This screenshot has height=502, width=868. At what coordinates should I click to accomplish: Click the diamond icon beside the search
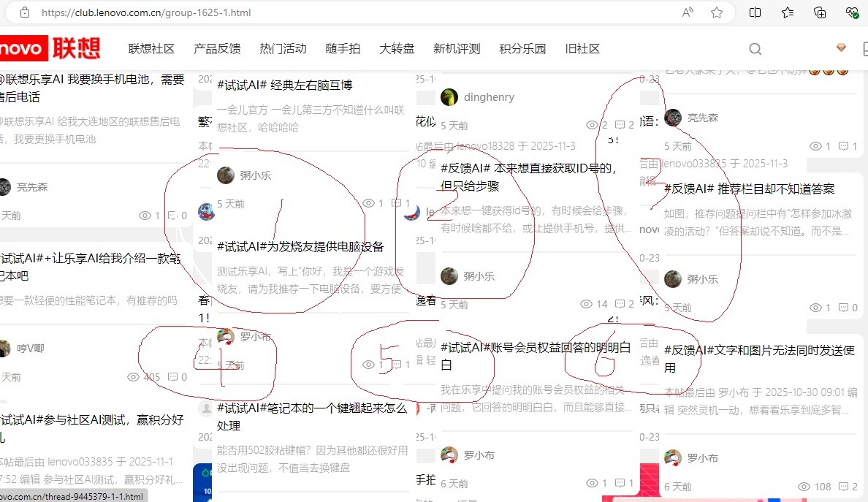pos(842,48)
